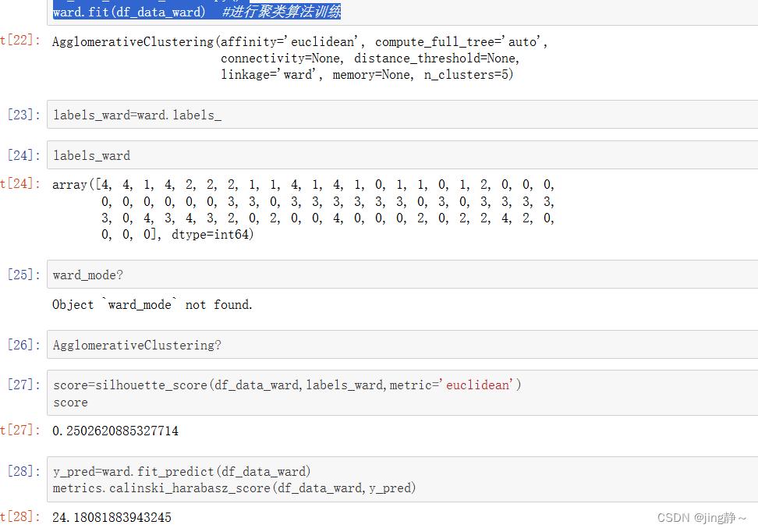Image resolution: width=758 pixels, height=532 pixels.
Task: Click the output value 24.18081883943245
Action: [x=112, y=517]
